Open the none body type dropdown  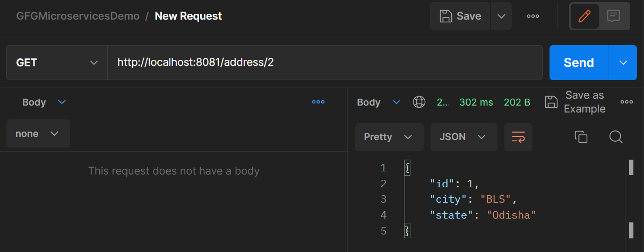[x=38, y=134]
